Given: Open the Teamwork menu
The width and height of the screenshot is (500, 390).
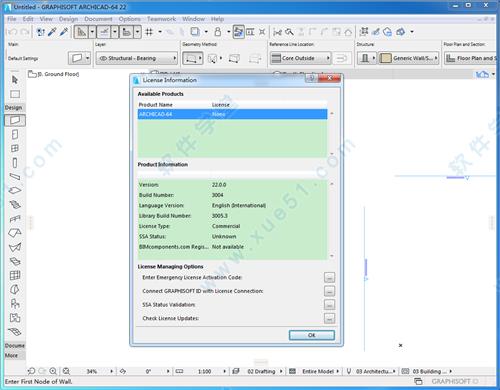Looking at the screenshot, I should [161, 19].
